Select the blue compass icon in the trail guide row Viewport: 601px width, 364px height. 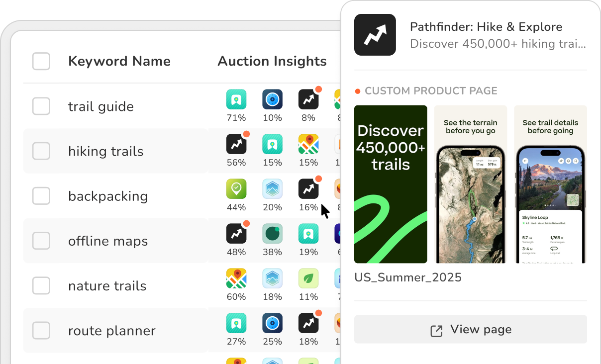(272, 99)
